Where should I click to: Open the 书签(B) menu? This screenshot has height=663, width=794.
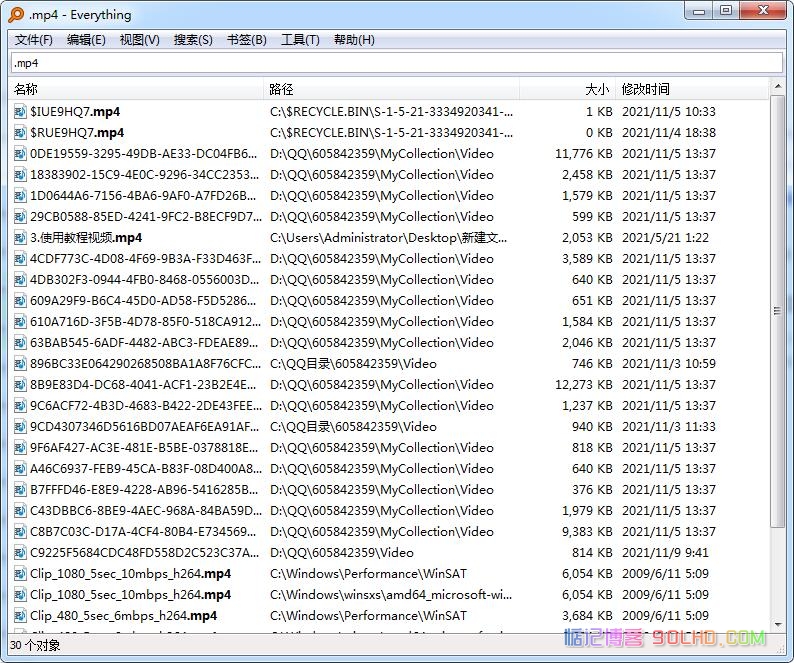(247, 40)
